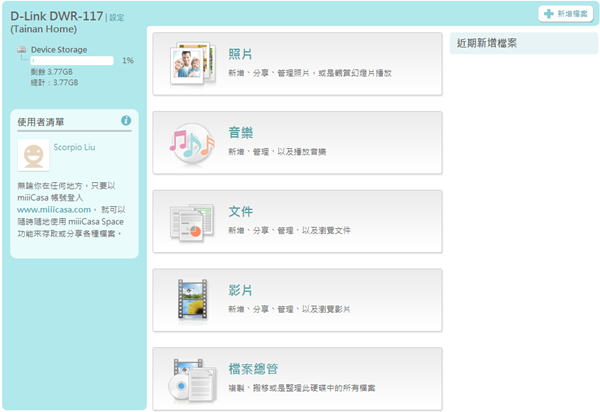
Task: Click the 照片 heading text
Action: [241, 54]
